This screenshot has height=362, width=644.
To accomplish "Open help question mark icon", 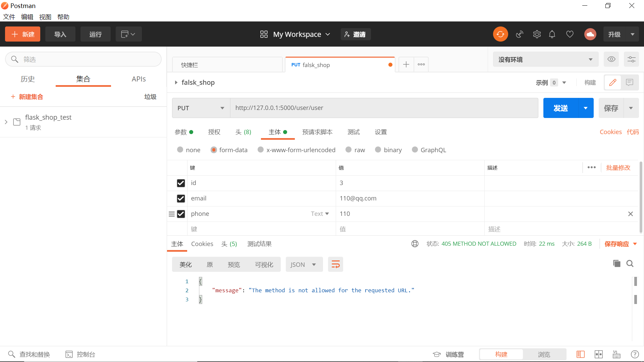I will 635,354.
